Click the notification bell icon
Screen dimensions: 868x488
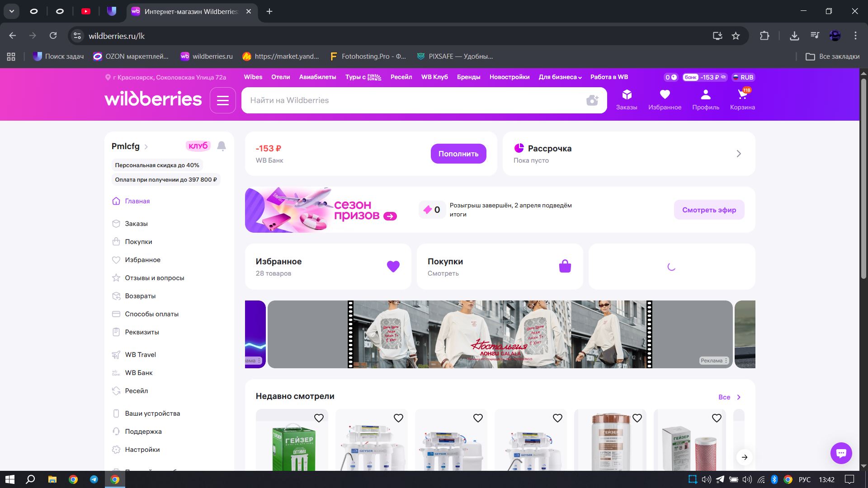click(x=222, y=146)
